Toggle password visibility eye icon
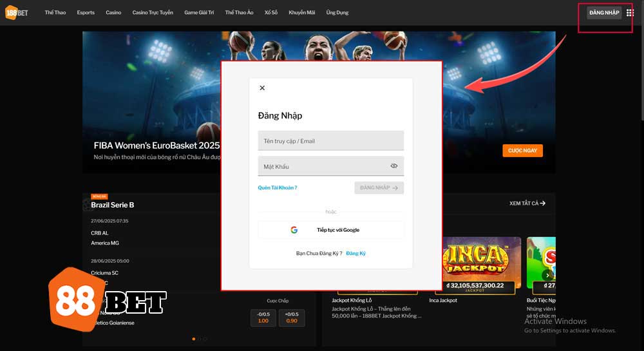The height and width of the screenshot is (351, 644). (394, 166)
